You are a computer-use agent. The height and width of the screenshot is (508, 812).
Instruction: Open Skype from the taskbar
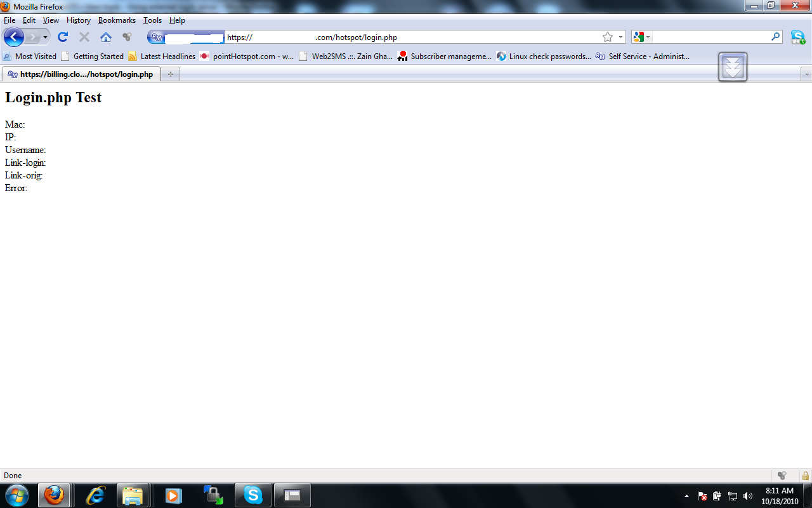(x=252, y=495)
